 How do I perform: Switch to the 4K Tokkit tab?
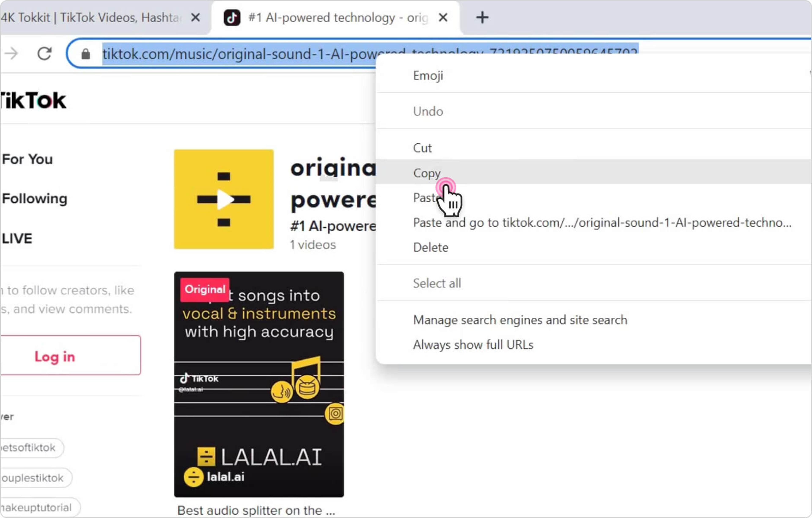pyautogui.click(x=91, y=18)
